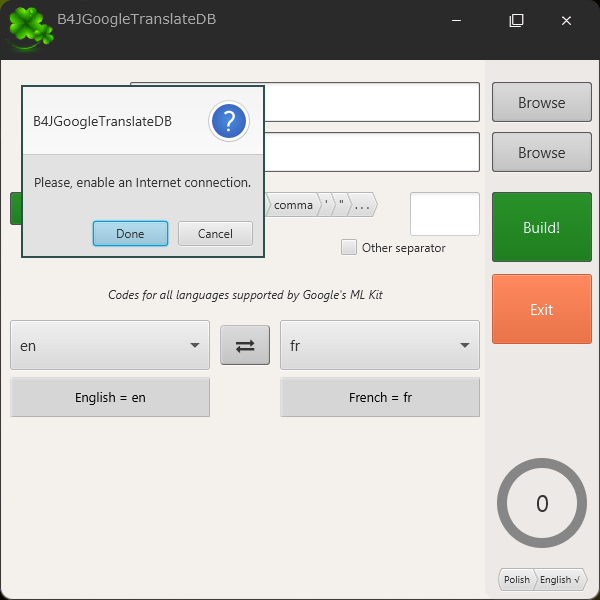
Task: Click the orange Exit button
Action: point(541,309)
